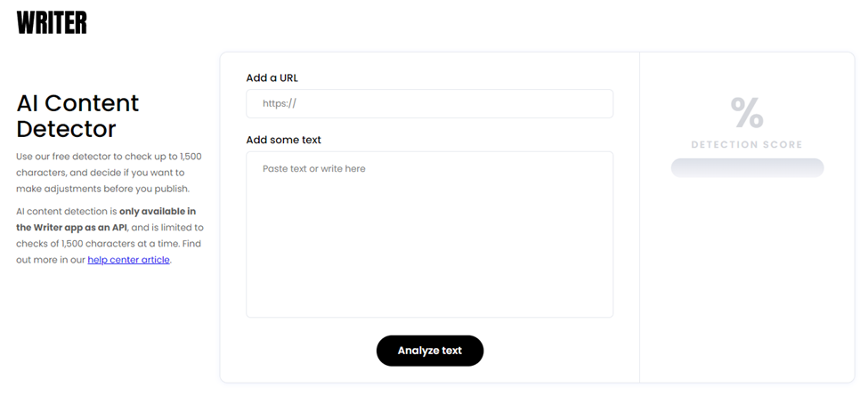Click the DETECTION SCORE label
The width and height of the screenshot is (868, 396).
747,145
